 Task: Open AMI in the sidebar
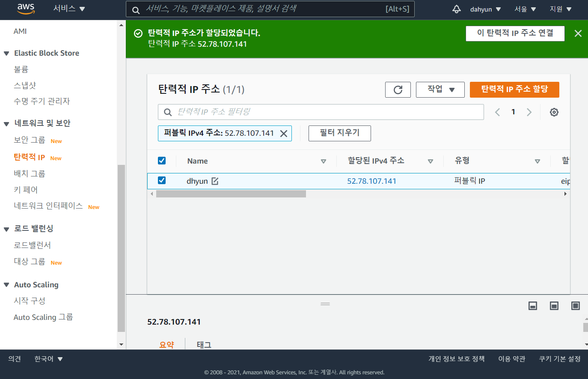pos(20,31)
